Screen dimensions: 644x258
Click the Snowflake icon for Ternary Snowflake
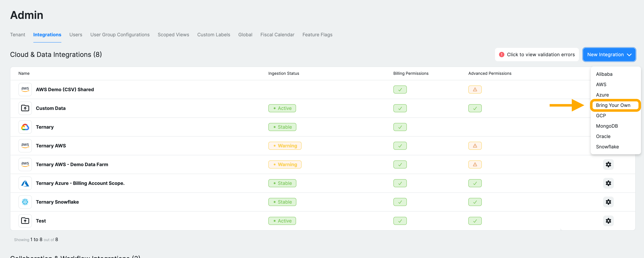(x=25, y=202)
